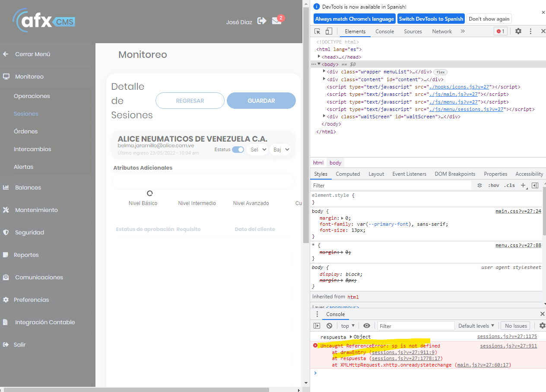
Task: Click the GUARDAR button
Action: click(261, 101)
